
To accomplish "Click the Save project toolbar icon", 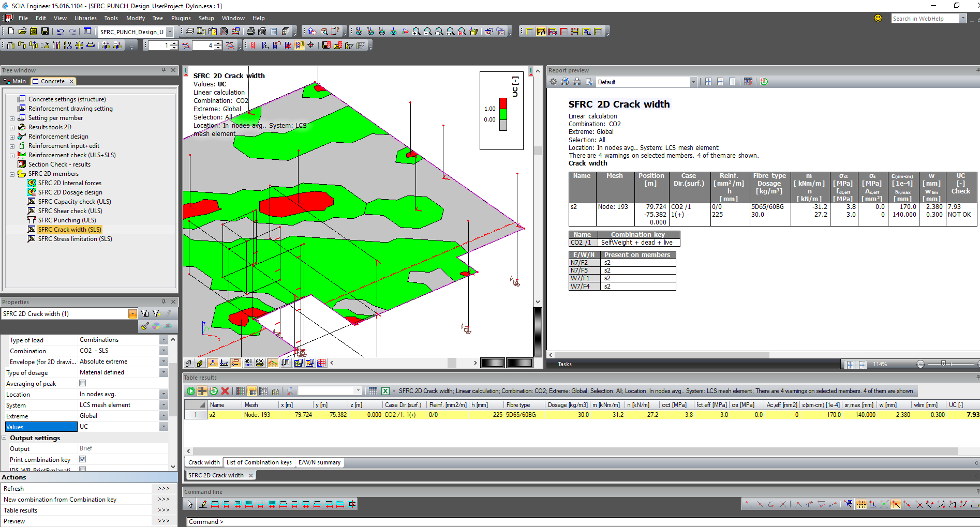I will click(x=45, y=32).
